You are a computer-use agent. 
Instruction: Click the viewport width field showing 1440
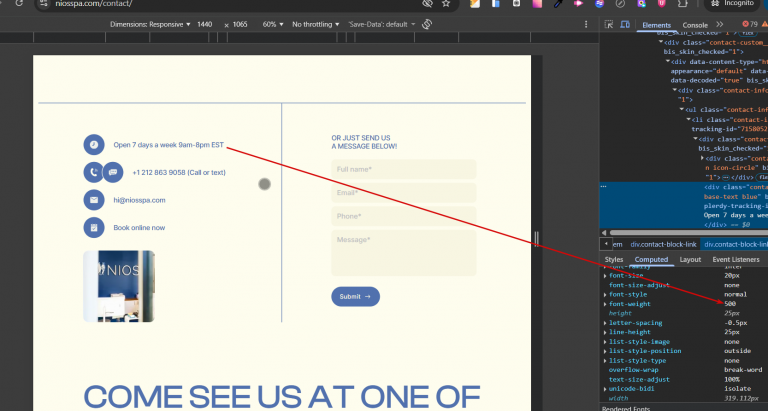click(x=205, y=24)
